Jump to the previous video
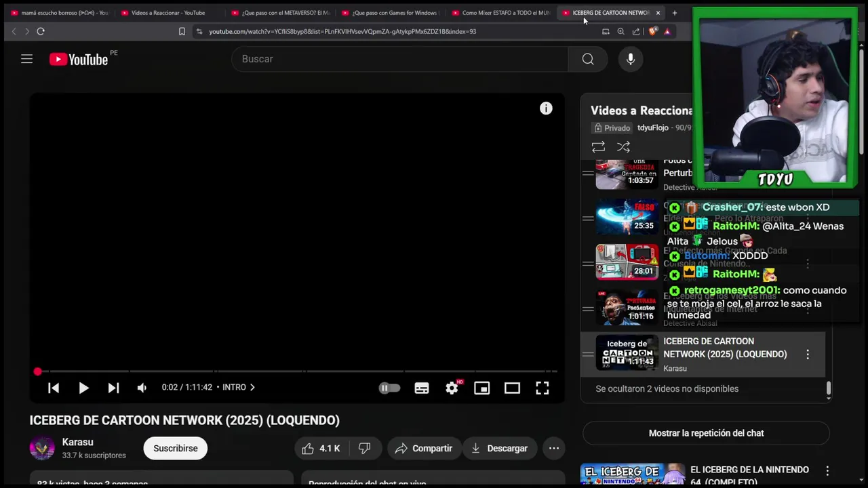Screen dimensions: 868x488 (54, 388)
